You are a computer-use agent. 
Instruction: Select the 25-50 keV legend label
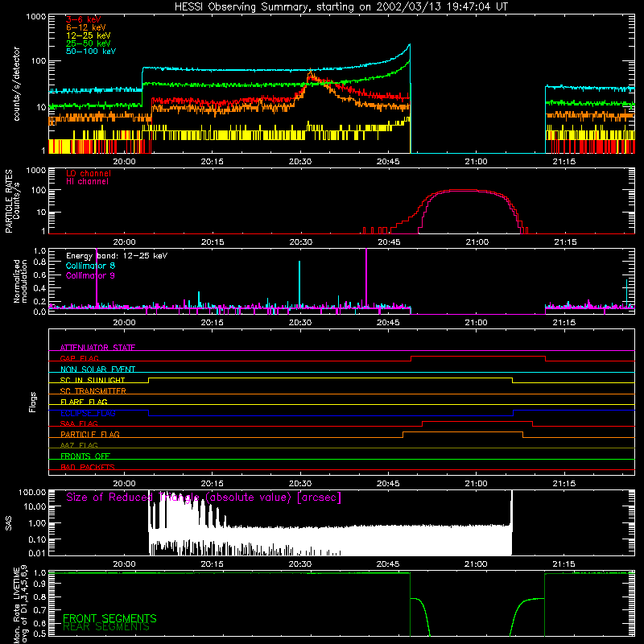pyautogui.click(x=88, y=43)
